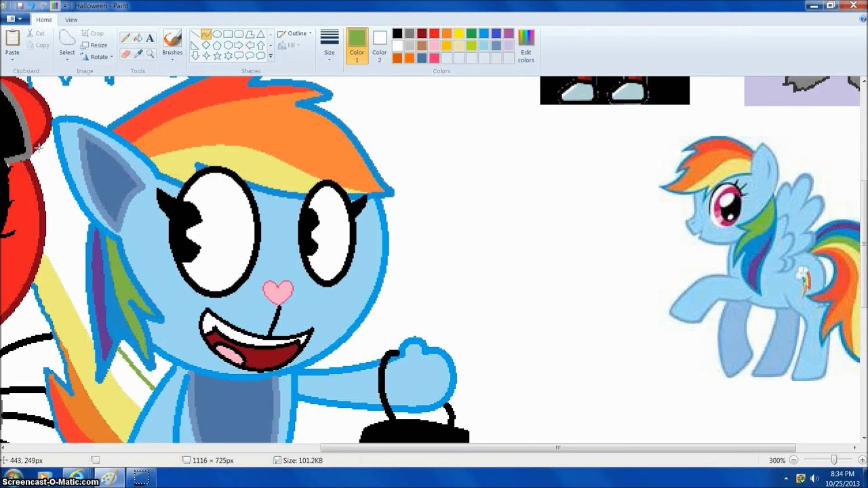The image size is (868, 488).
Task: Click the zoom level slider handle
Action: click(x=834, y=460)
